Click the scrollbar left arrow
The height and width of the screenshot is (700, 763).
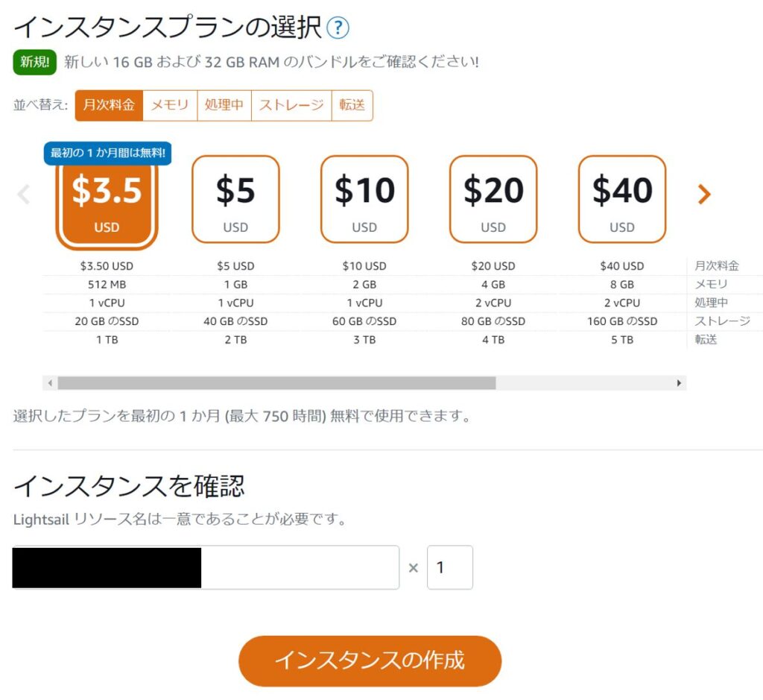pos(50,383)
